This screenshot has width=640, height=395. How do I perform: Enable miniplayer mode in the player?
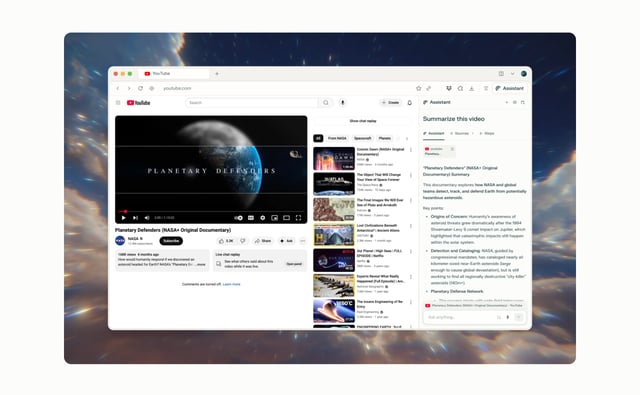pyautogui.click(x=275, y=218)
